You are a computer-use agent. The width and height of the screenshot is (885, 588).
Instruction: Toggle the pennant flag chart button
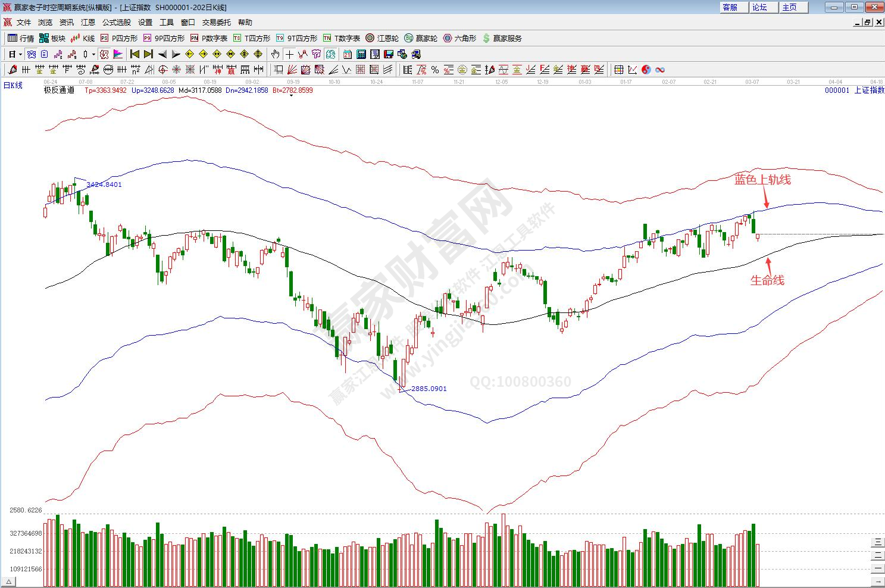click(x=118, y=54)
